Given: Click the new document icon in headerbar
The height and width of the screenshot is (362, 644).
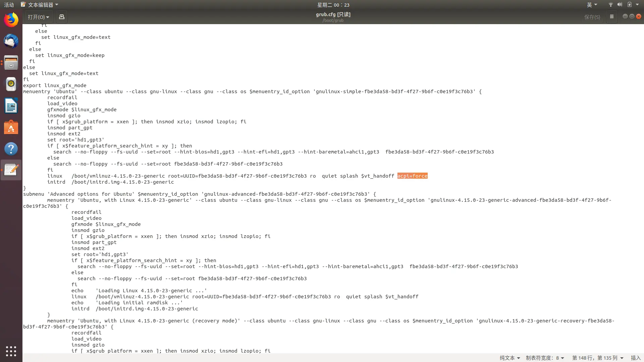Looking at the screenshot, I should click(62, 17).
